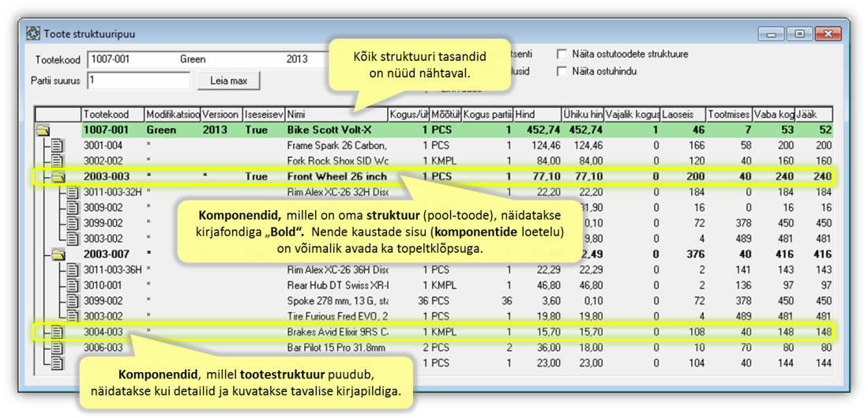Click Laoseis value 166

[697, 145]
